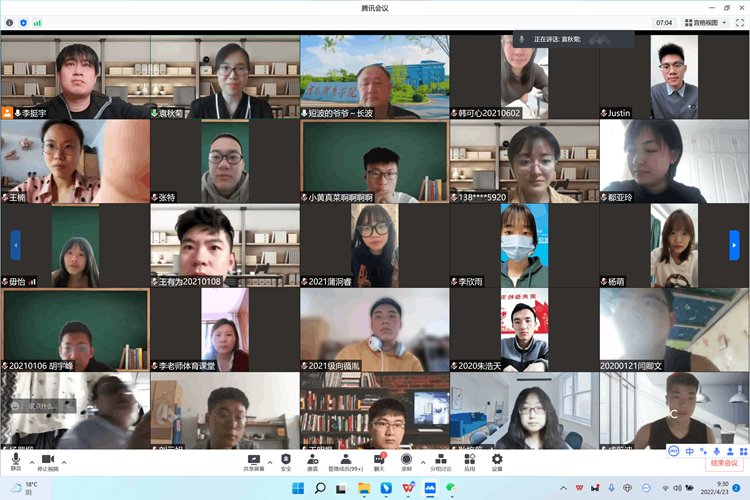This screenshot has height=500, width=750.
Task: Open microphone options arrow next to mute
Action: click(x=30, y=462)
